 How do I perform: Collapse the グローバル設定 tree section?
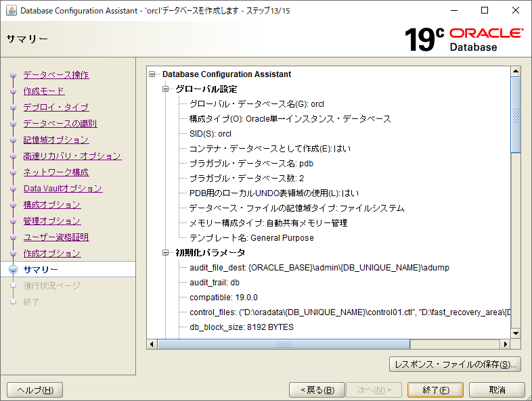[166, 89]
